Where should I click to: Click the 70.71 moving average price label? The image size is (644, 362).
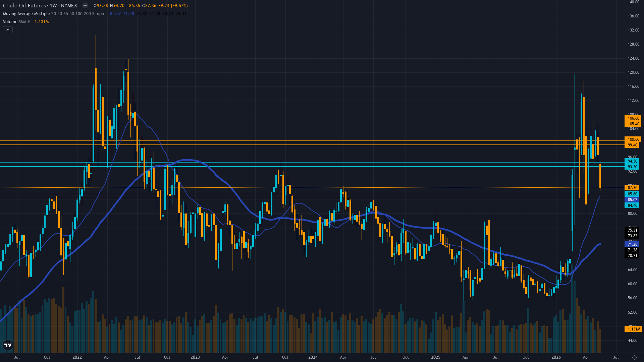[632, 256]
